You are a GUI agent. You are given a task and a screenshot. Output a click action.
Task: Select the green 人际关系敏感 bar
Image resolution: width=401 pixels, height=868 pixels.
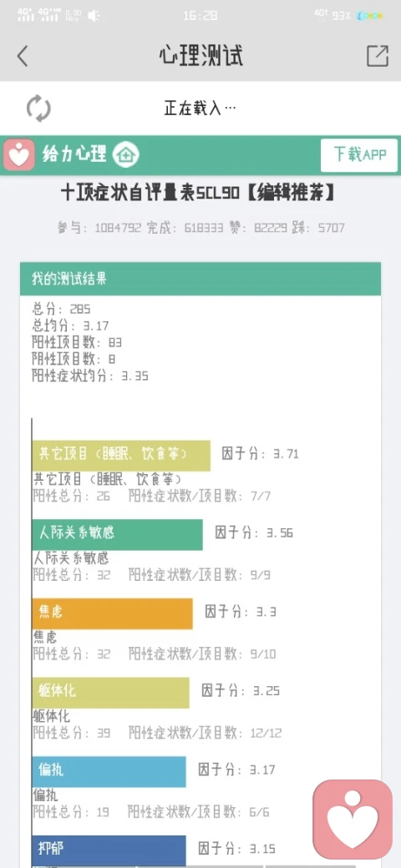pyautogui.click(x=118, y=535)
